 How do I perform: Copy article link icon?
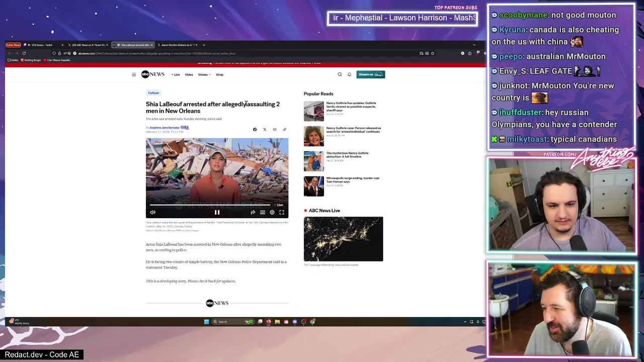point(284,130)
